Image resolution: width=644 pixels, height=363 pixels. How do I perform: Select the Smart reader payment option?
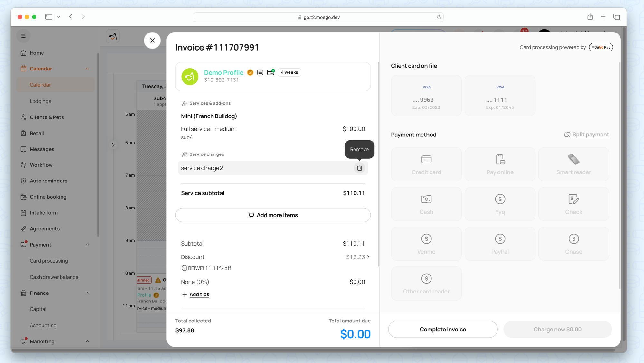click(x=573, y=164)
